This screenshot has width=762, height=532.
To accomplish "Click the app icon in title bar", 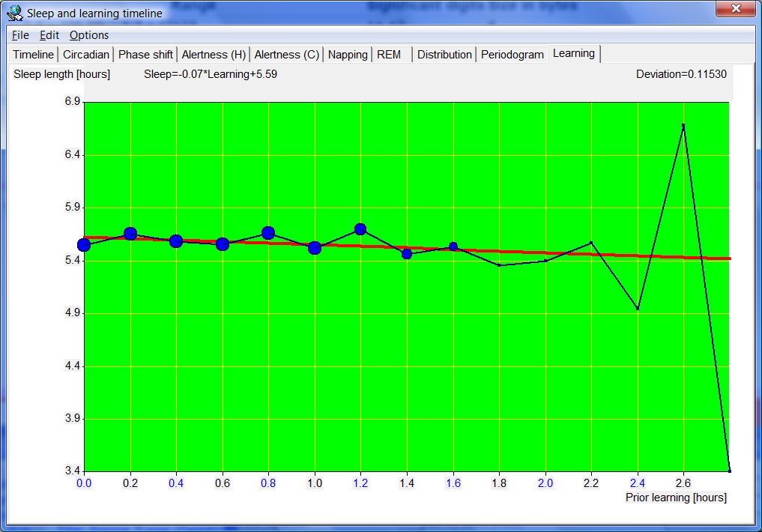I will tap(14, 13).
